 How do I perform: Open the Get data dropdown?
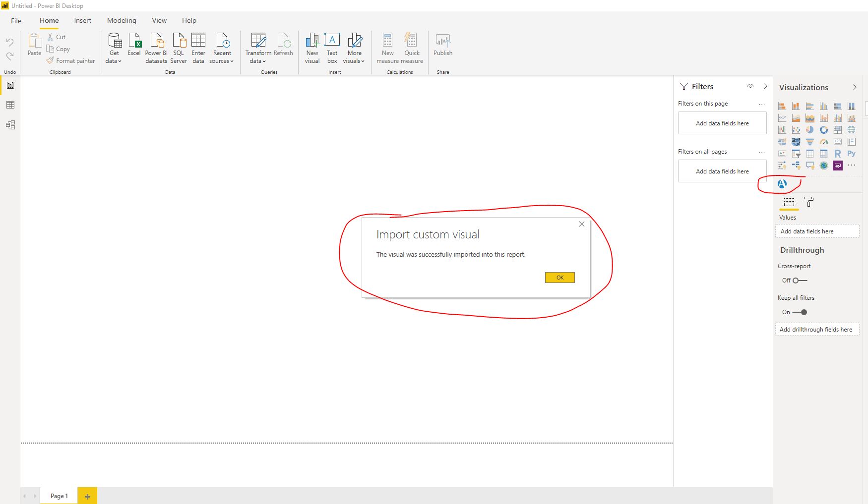114,49
